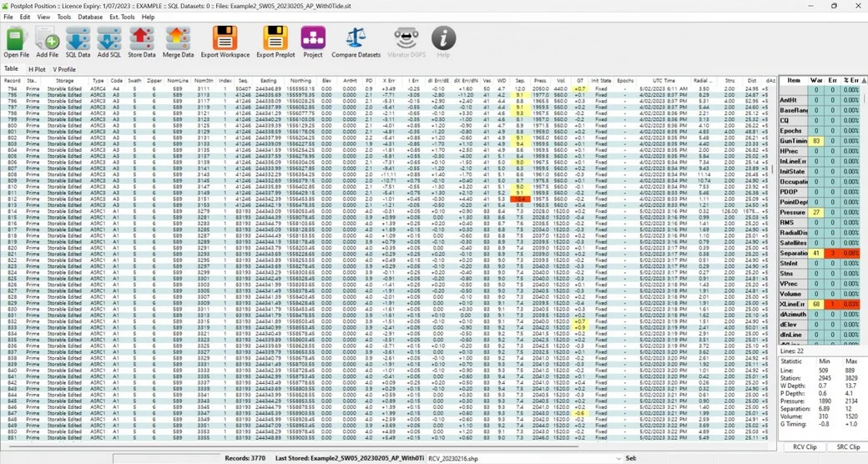This screenshot has height=464, width=868.
Task: Click the Export Preplot icon
Action: (275, 38)
